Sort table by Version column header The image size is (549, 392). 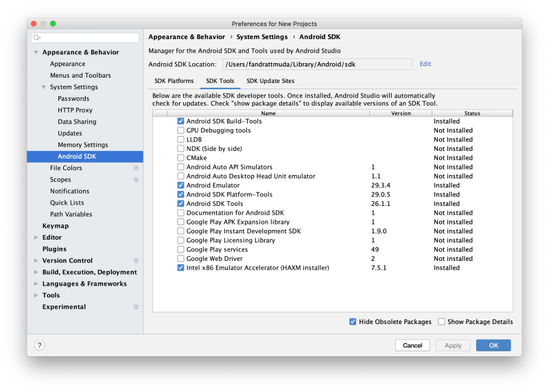pyautogui.click(x=401, y=113)
